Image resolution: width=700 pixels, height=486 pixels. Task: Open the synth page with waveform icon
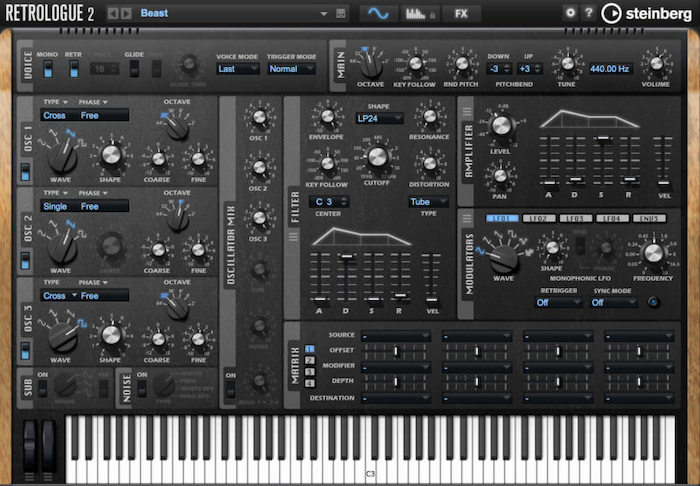[x=378, y=13]
